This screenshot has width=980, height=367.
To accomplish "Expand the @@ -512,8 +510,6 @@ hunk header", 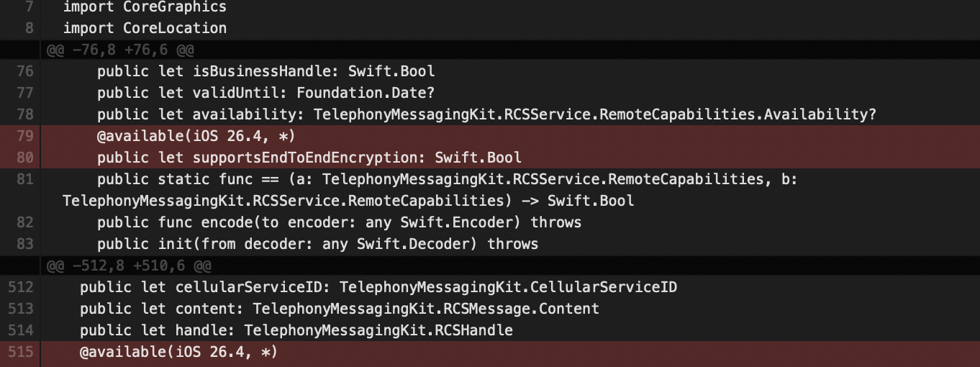I will pyautogui.click(x=129, y=266).
